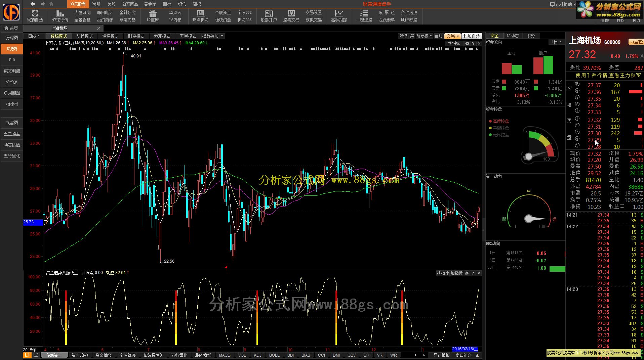This screenshot has width=644, height=360.
Task: Open main chart indicator settings gear
Action: pos(467,44)
